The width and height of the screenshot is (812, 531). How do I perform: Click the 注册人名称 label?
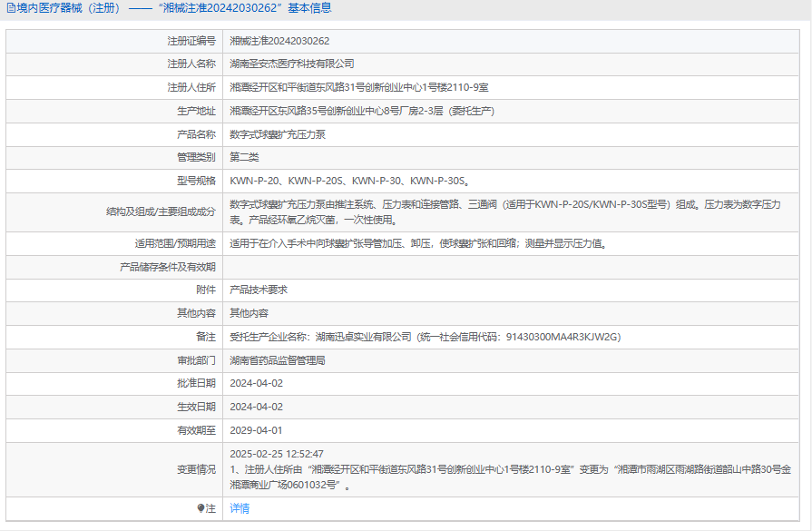191,64
